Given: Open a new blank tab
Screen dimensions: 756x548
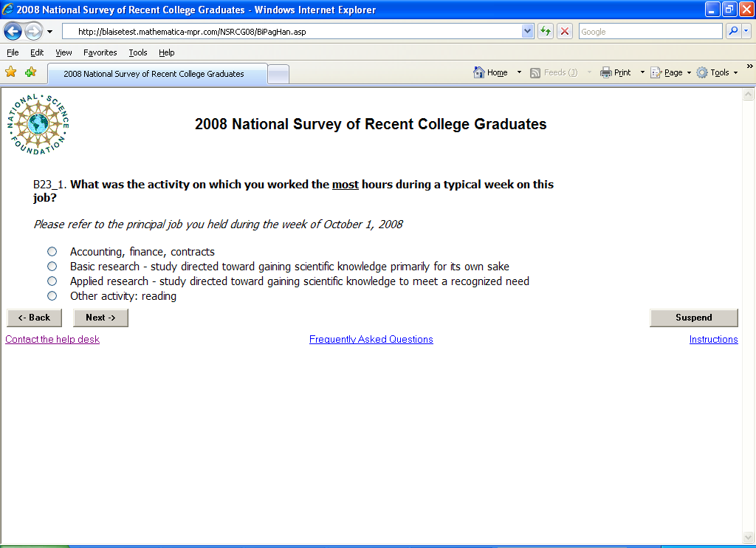Looking at the screenshot, I should 278,75.
